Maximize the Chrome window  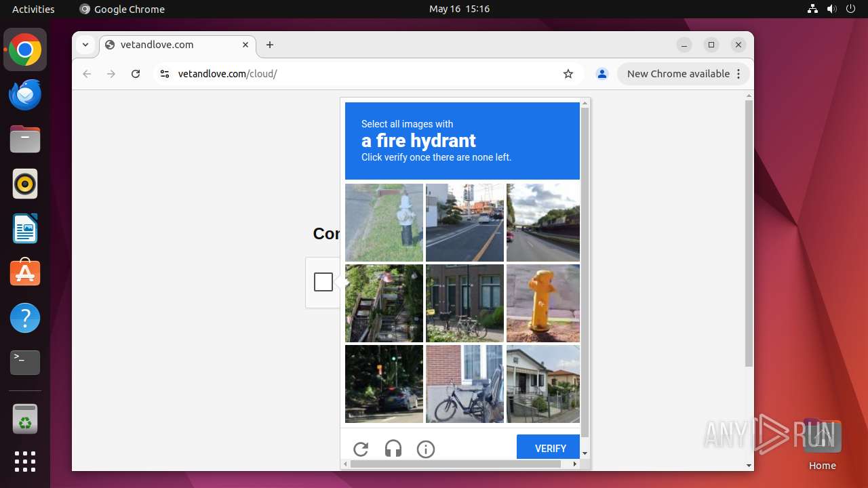click(x=711, y=45)
